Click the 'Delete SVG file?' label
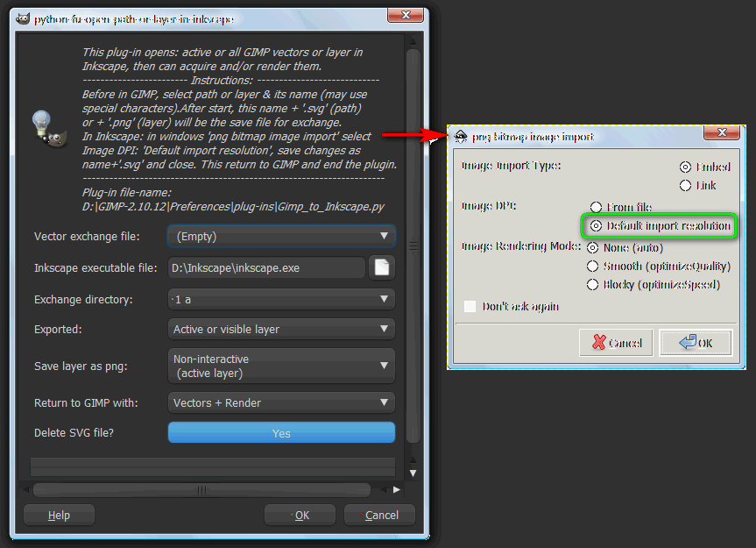 tap(74, 433)
